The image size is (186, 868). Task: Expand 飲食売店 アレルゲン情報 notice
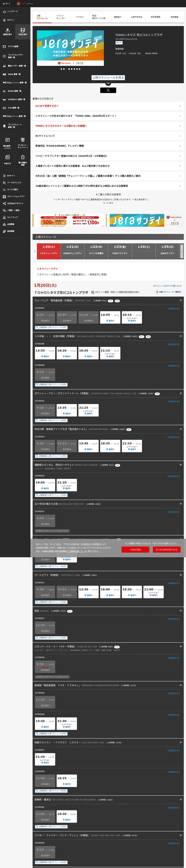[108, 146]
